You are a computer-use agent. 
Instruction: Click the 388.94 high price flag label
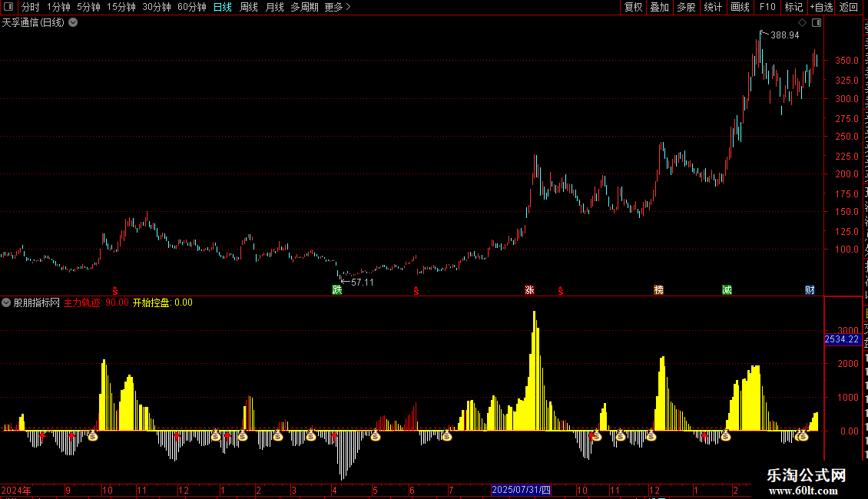pyautogui.click(x=784, y=35)
